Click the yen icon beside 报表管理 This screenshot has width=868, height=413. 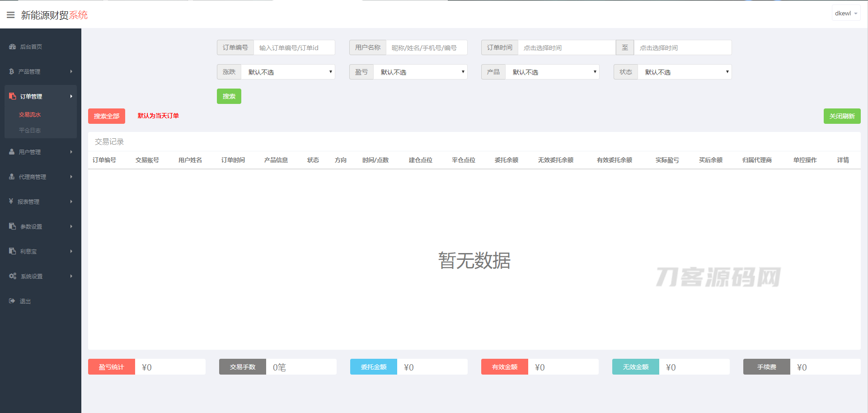tap(11, 202)
